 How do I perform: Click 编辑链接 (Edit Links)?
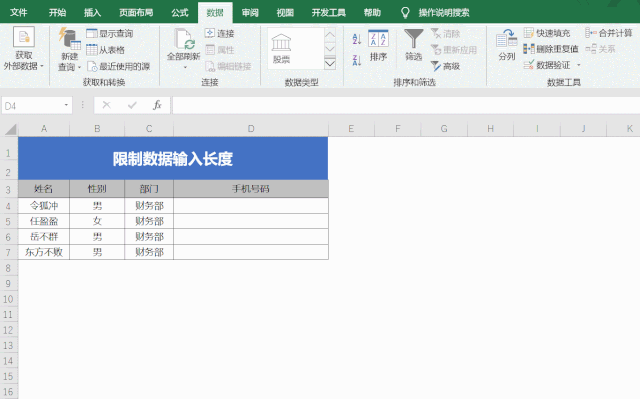click(228, 66)
